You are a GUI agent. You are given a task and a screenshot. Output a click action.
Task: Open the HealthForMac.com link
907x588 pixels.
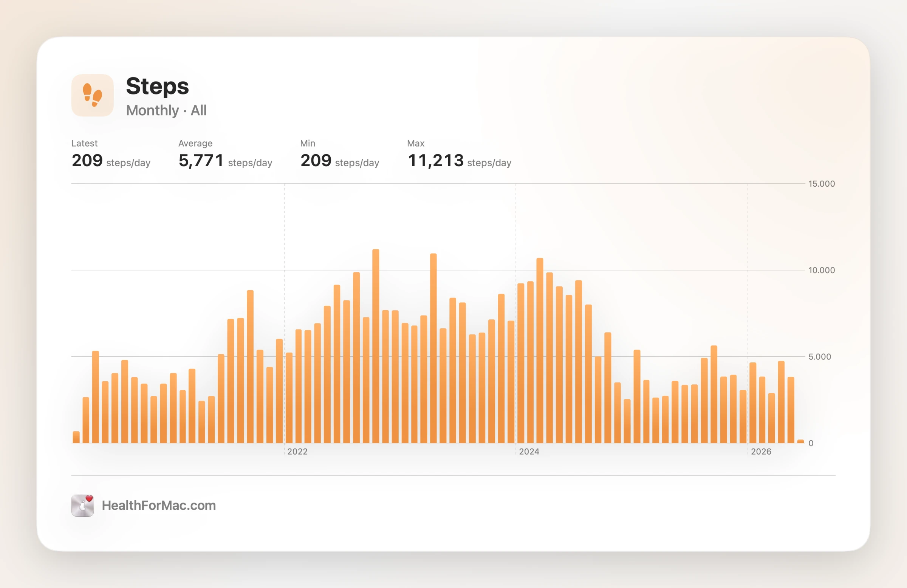coord(158,505)
